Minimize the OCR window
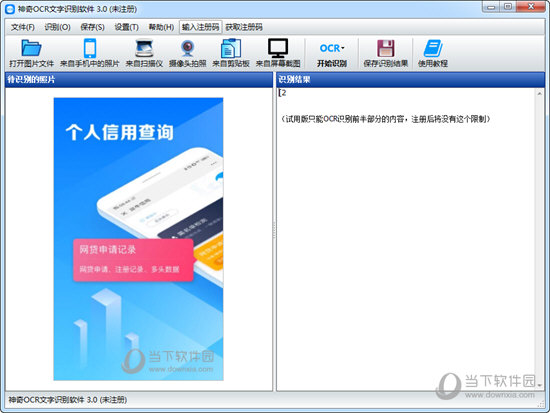The image size is (550, 413). [491, 7]
